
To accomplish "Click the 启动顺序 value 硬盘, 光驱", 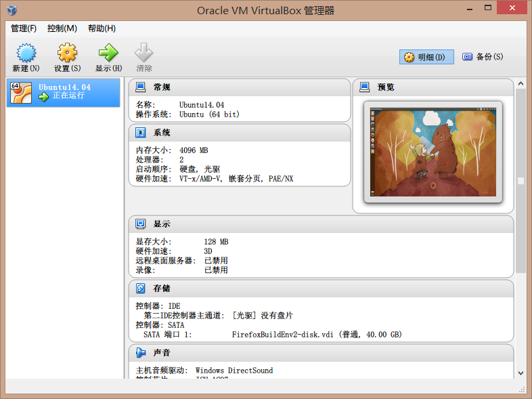I will [200, 169].
